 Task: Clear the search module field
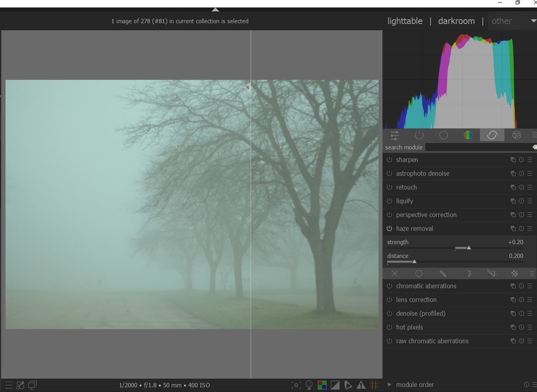coord(534,147)
